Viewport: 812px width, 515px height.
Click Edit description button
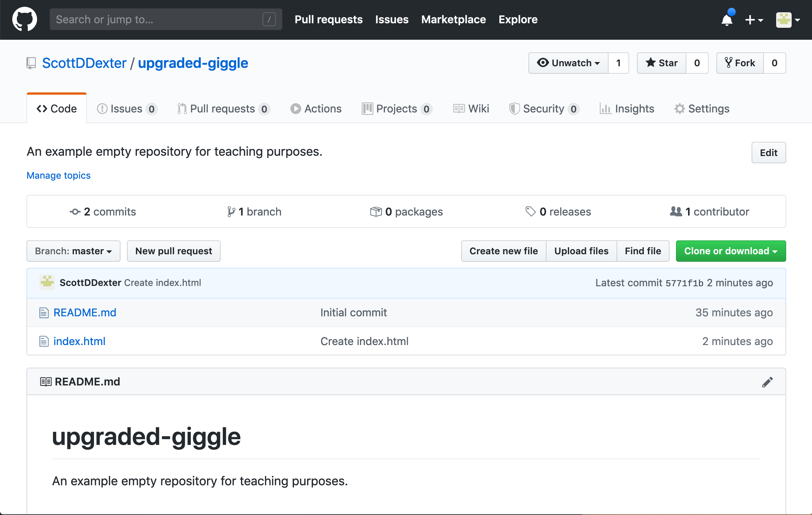point(768,152)
